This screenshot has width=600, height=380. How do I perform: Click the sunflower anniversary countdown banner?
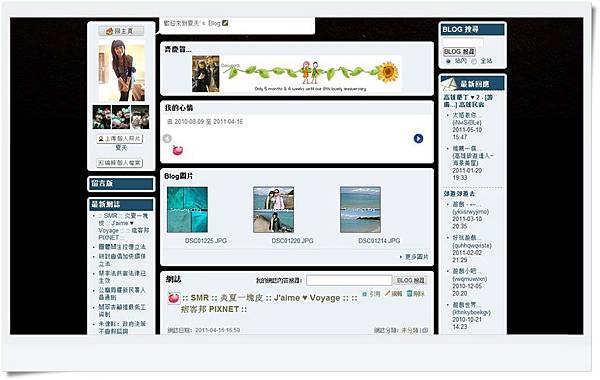pyautogui.click(x=311, y=74)
